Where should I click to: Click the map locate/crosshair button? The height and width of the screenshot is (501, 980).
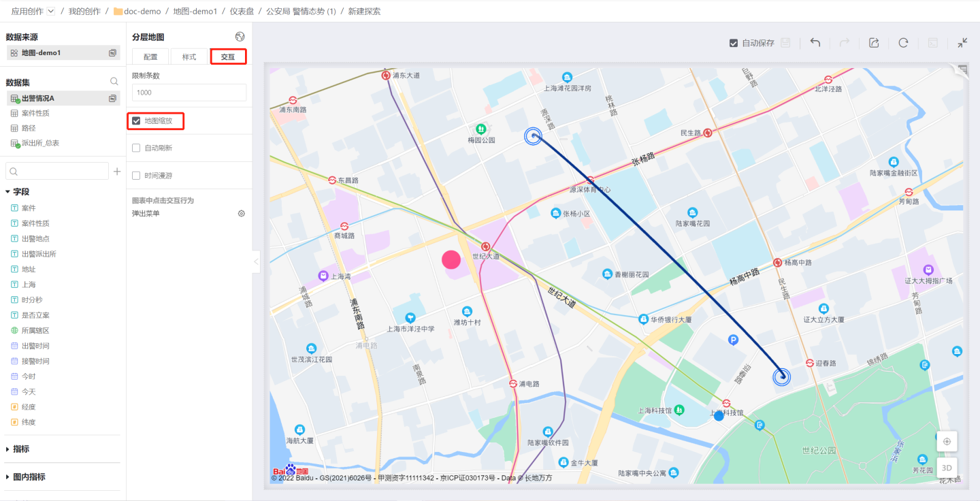[947, 441]
